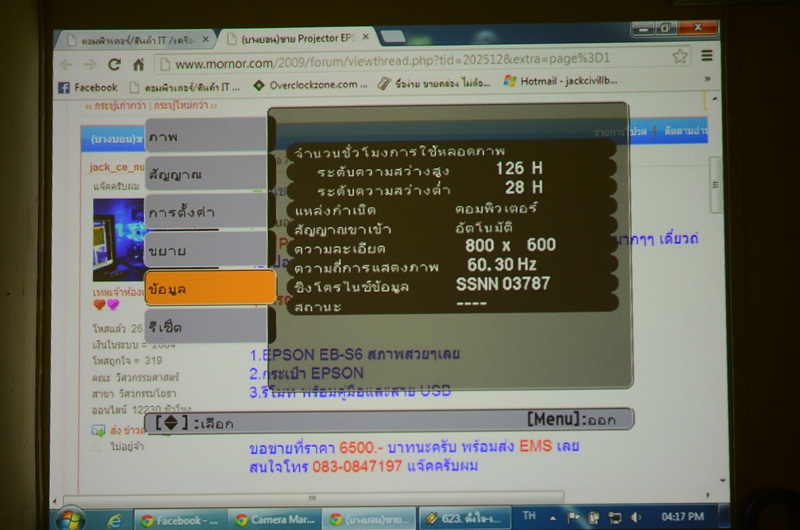Click the vertical scrollbar up arrow
Screen dimensions: 800x530
715,98
